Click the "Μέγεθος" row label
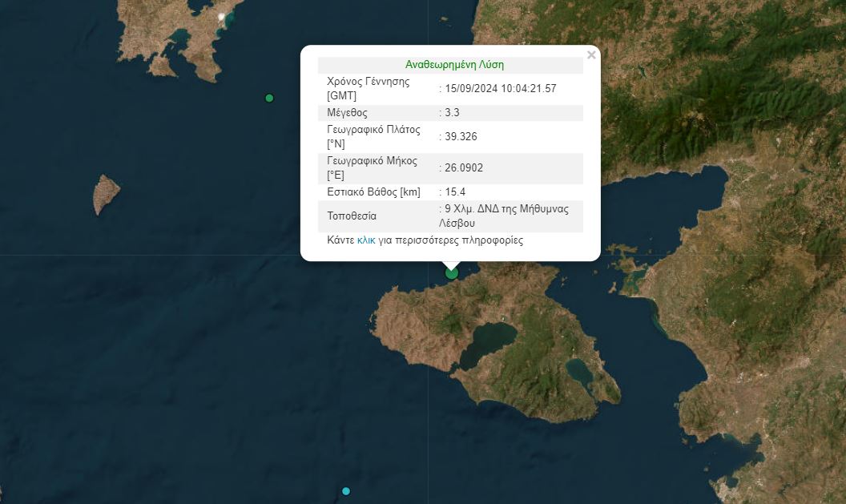846x504 pixels. coord(348,113)
